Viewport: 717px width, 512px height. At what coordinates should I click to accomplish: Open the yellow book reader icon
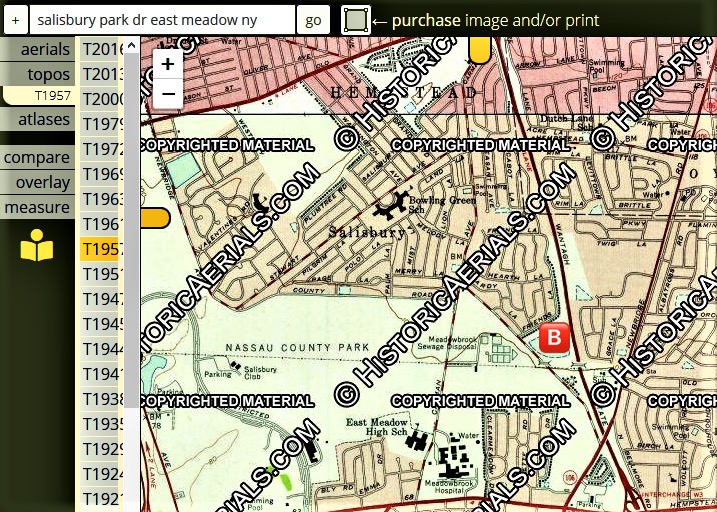click(37, 245)
